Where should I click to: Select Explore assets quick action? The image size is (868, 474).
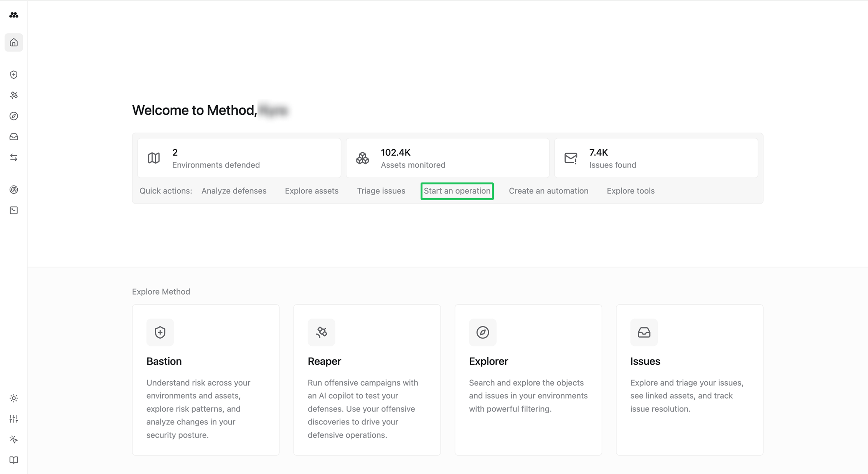[312, 191]
